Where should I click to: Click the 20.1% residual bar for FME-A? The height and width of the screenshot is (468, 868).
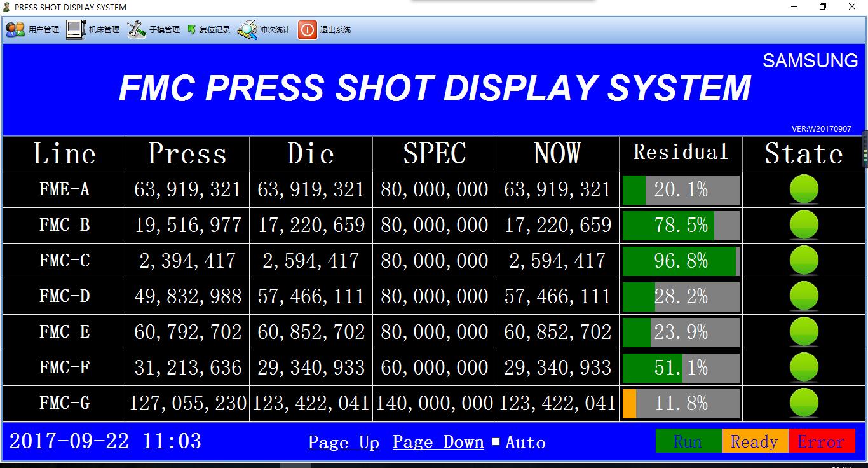(x=681, y=189)
